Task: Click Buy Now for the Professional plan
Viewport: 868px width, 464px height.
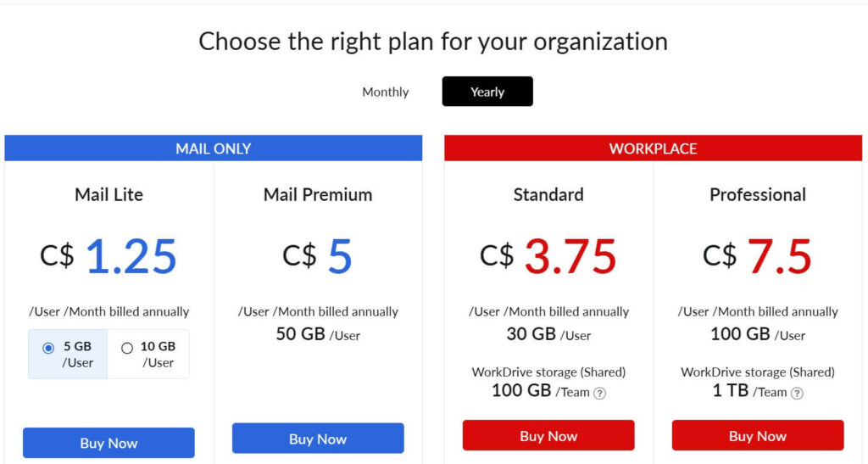Action: click(x=758, y=436)
